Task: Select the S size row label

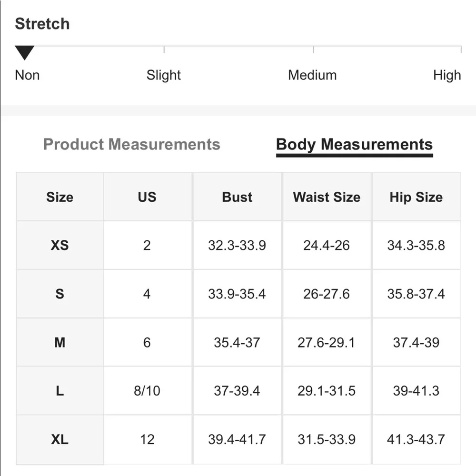Action: tap(59, 294)
